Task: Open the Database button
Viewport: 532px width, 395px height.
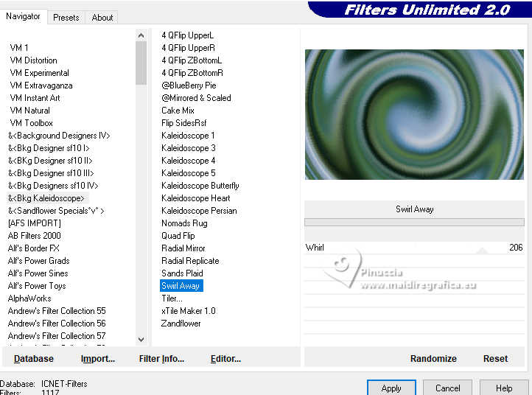Action: point(34,359)
